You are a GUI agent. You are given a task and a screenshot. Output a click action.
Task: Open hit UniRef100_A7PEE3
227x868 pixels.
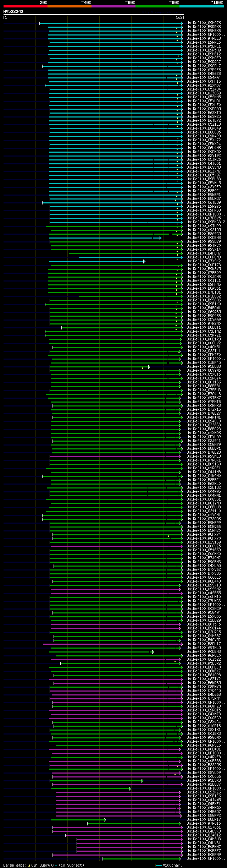pyautogui.click(x=204, y=39)
